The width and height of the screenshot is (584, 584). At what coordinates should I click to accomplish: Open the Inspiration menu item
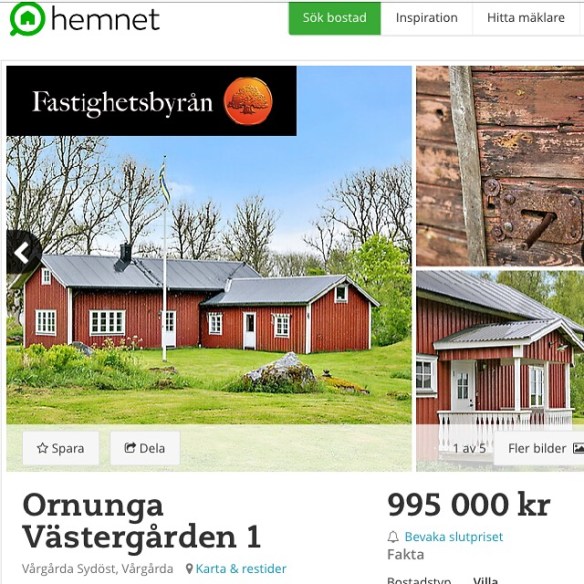(x=426, y=18)
